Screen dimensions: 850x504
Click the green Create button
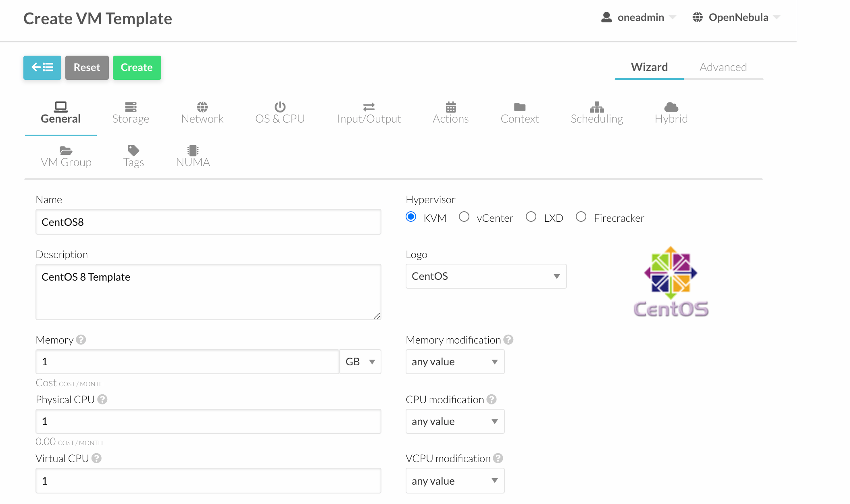(137, 67)
